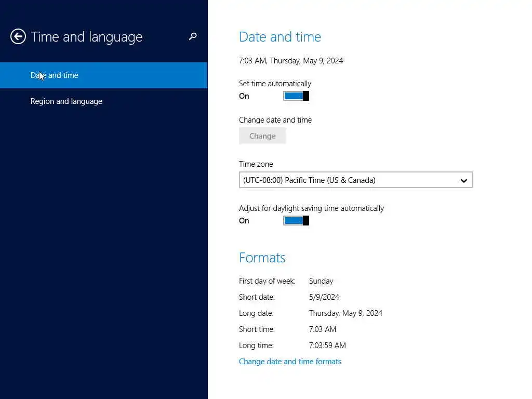Go back using the circled arrow icon
Image resolution: width=532 pixels, height=399 pixels.
[x=18, y=36]
